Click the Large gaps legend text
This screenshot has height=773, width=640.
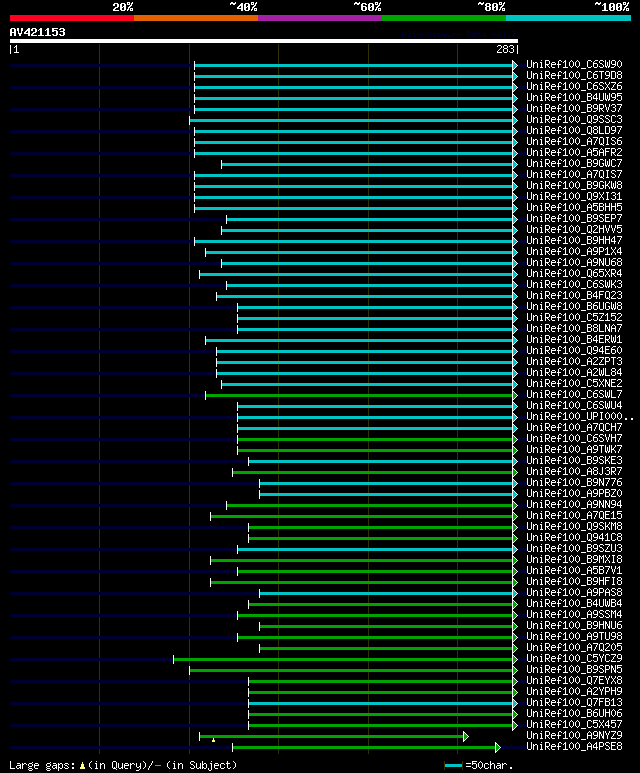[x=123, y=765]
